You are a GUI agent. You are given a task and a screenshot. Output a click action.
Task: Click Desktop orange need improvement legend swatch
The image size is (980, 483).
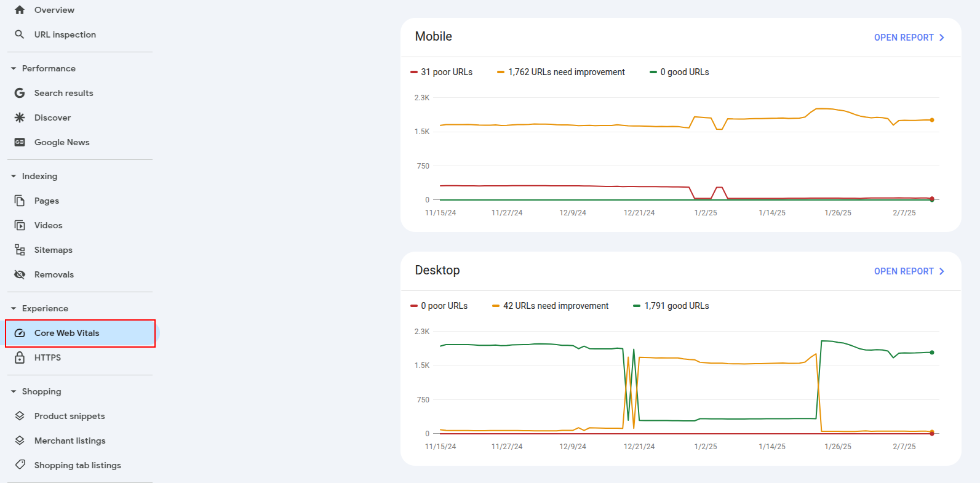(496, 306)
